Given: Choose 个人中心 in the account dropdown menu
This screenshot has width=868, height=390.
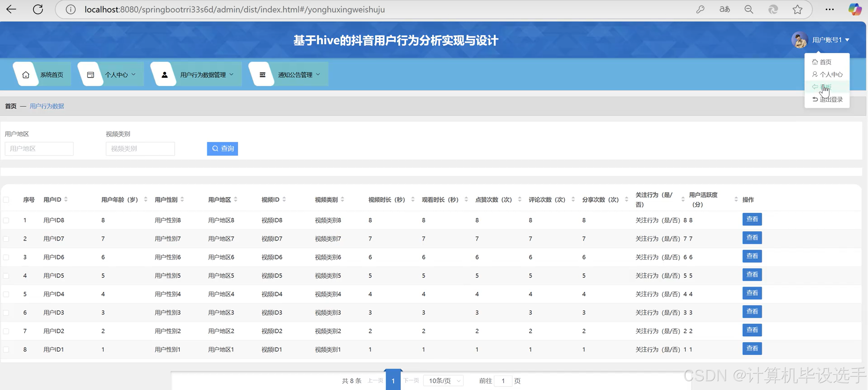Looking at the screenshot, I should [x=827, y=74].
